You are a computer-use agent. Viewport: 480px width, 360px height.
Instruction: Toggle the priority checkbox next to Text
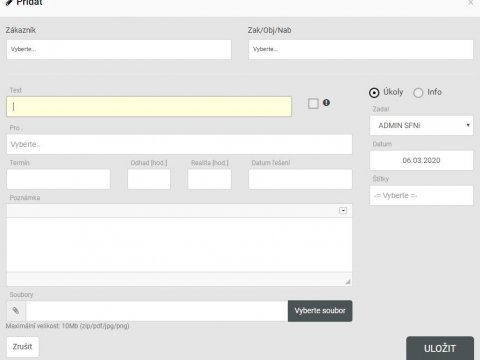[x=313, y=103]
